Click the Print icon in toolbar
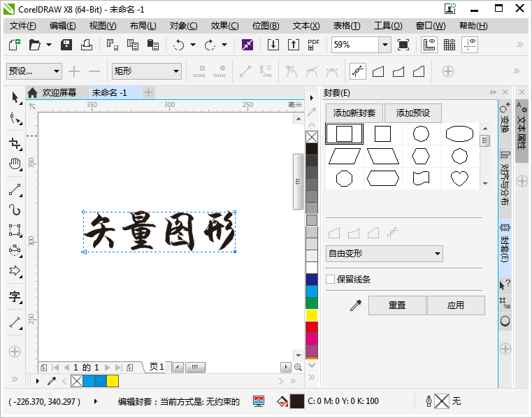532x418 pixels. (x=87, y=45)
